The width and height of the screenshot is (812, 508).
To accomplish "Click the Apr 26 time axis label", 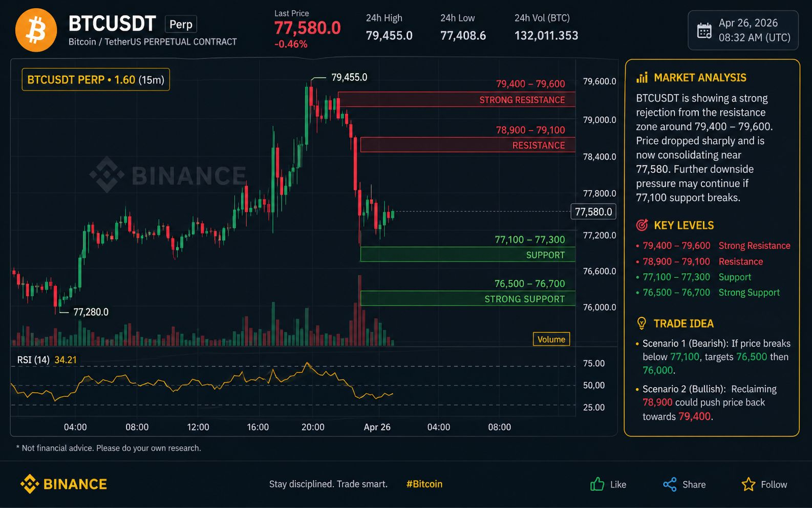I will (377, 427).
